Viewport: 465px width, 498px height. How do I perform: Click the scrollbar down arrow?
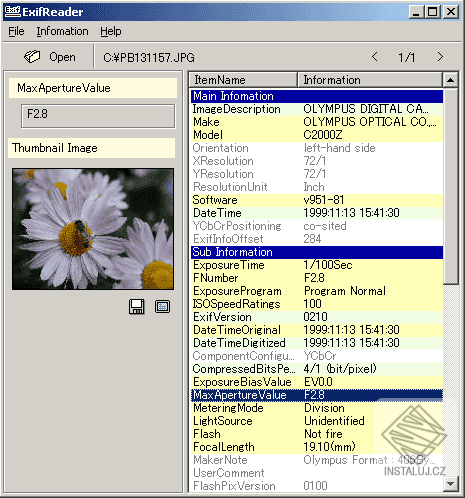click(450, 484)
